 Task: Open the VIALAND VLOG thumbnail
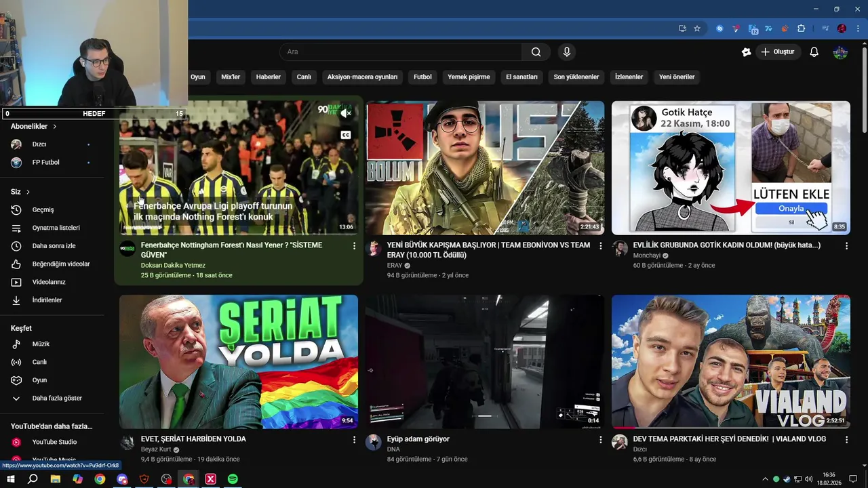731,362
